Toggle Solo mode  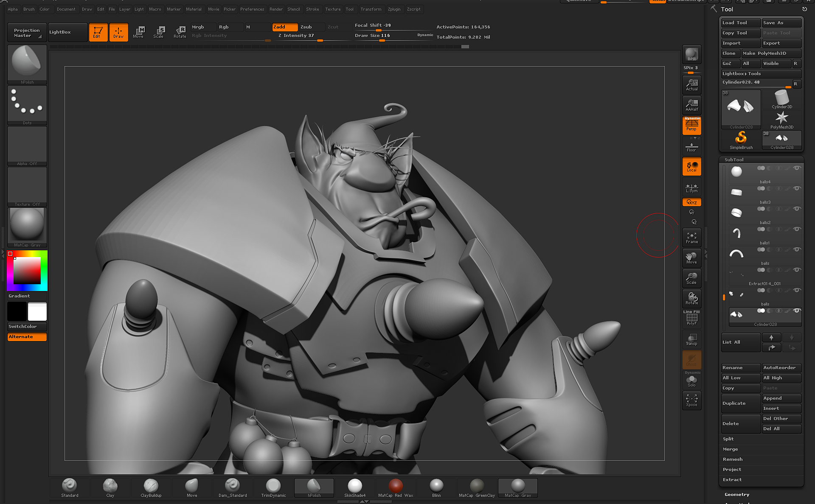[691, 381]
